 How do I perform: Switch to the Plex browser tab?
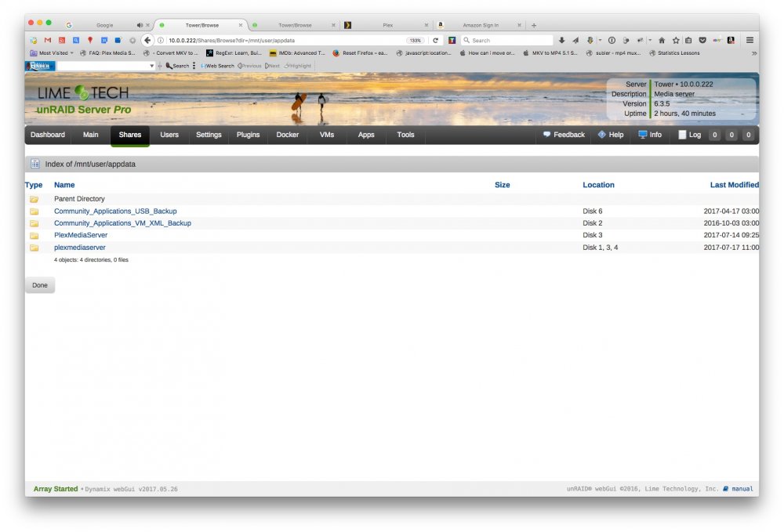387,25
